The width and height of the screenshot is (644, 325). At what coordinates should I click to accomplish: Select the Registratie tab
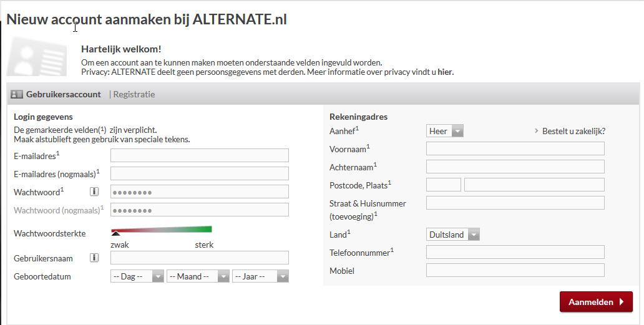(x=134, y=94)
